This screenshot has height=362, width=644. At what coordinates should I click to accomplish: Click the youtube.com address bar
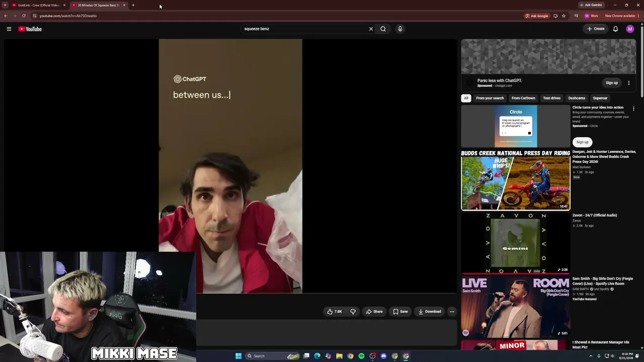(x=277, y=16)
